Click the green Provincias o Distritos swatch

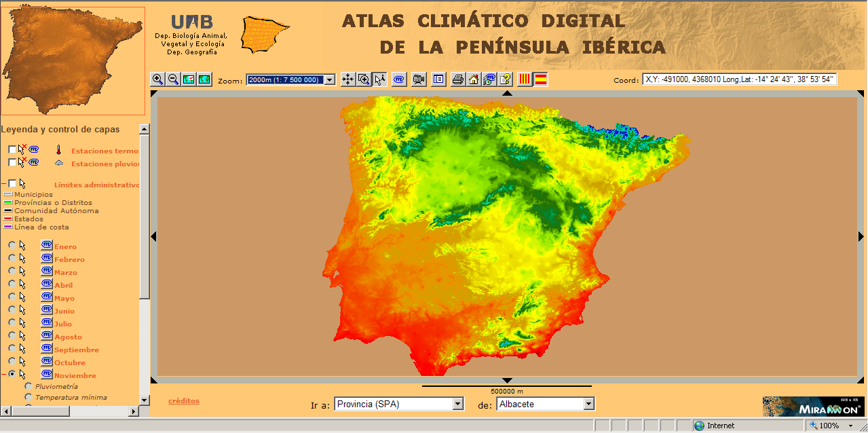pos(8,202)
